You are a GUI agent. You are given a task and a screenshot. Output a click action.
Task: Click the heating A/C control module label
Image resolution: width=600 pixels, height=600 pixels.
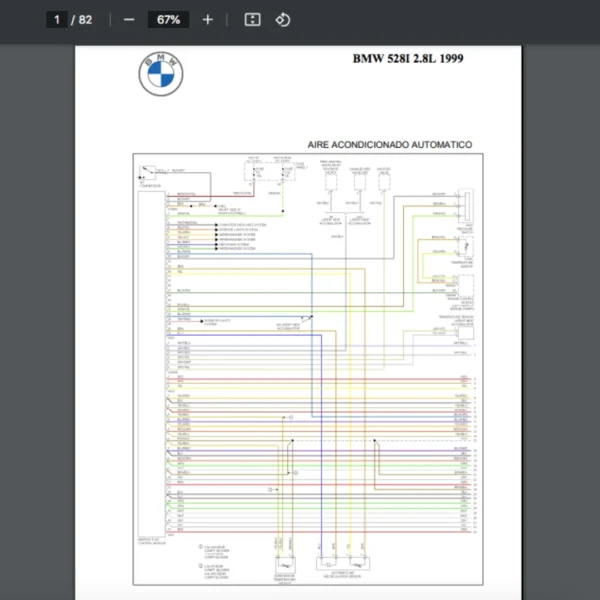point(152,541)
